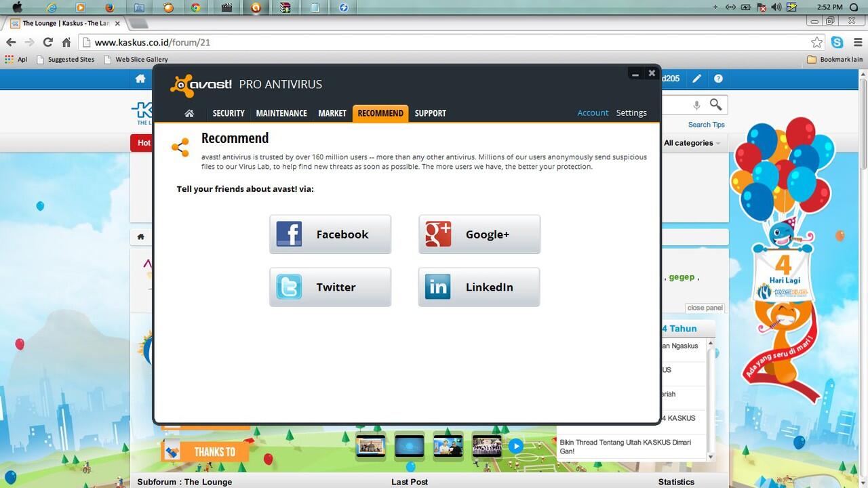Image resolution: width=868 pixels, height=488 pixels.
Task: Open Bikin Thread Tentang Ultah KASKUS link
Action: 625,447
